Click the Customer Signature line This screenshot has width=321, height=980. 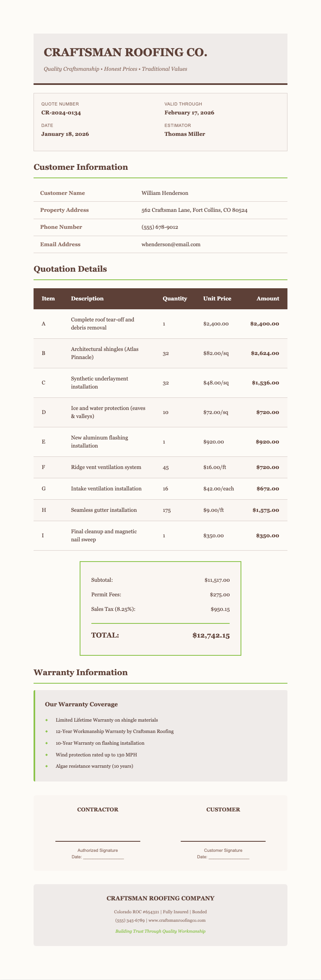223,841
